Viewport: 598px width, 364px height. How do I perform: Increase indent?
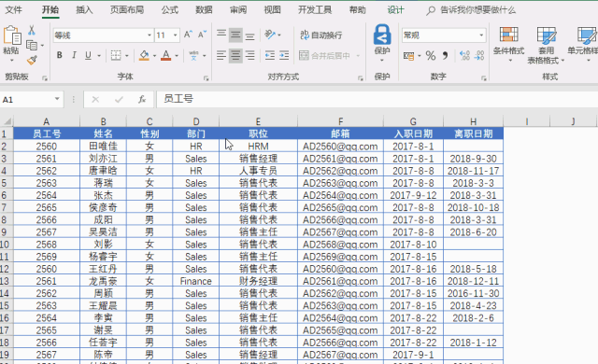click(284, 56)
